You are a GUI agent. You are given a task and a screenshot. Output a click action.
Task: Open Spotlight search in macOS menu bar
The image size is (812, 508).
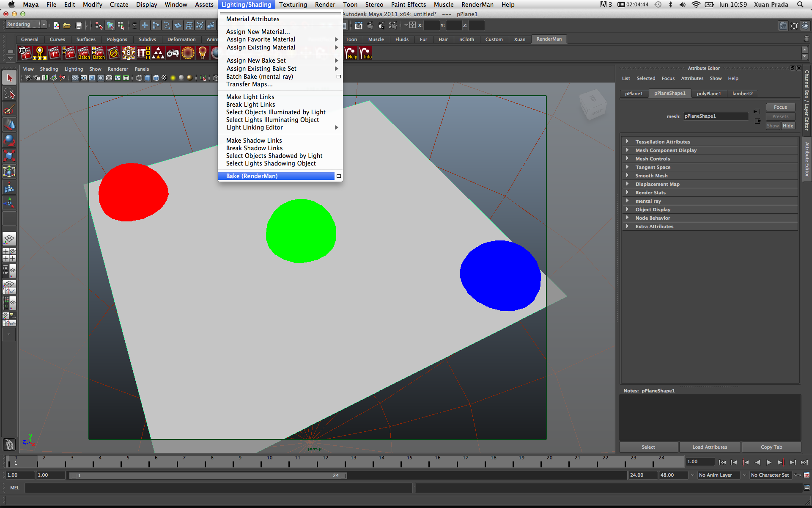800,5
